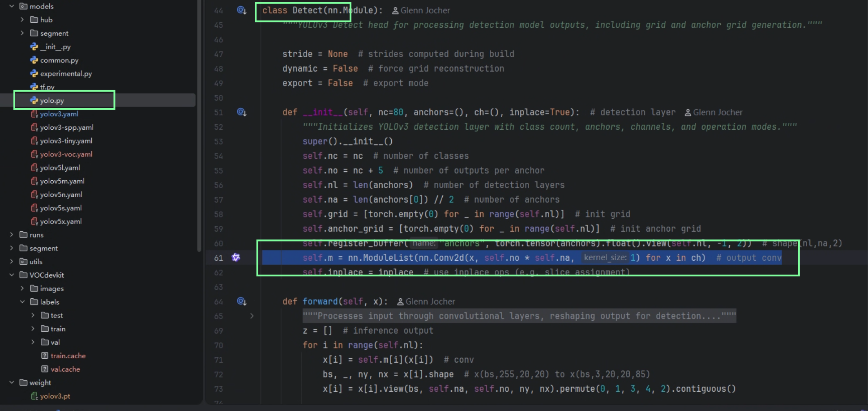Open yolov3.yaml file
The image size is (868, 411).
[59, 114]
